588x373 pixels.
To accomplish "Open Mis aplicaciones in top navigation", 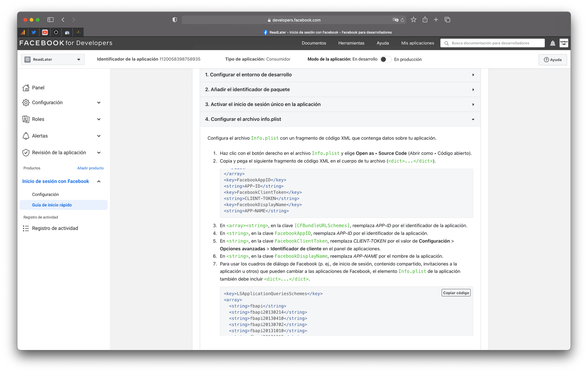I will click(417, 43).
